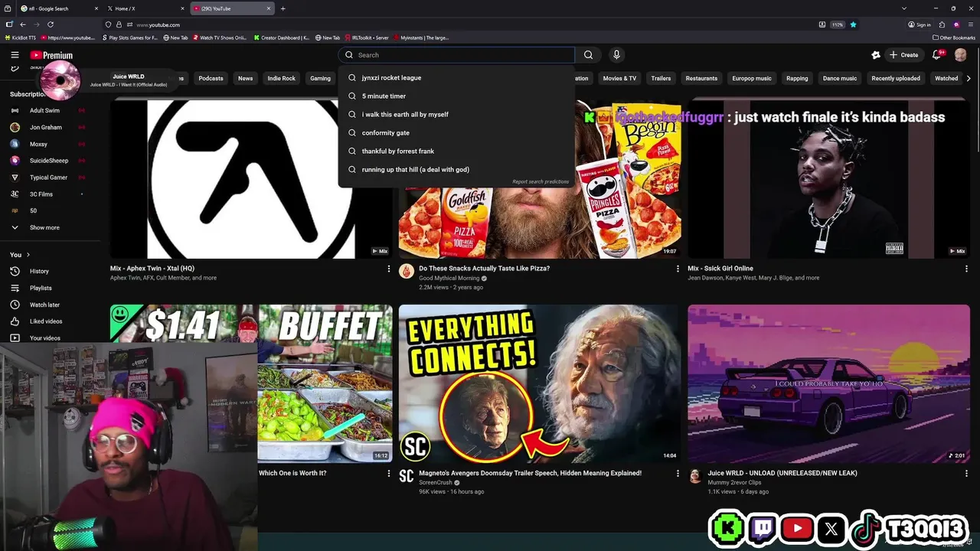The height and width of the screenshot is (551, 980).
Task: Select the Podcasts category chip
Action: 211,78
